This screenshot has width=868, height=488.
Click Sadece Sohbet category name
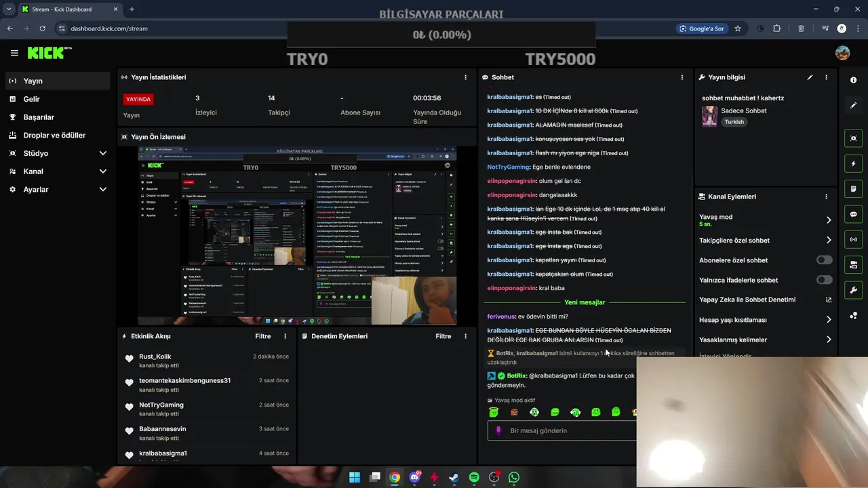point(744,110)
